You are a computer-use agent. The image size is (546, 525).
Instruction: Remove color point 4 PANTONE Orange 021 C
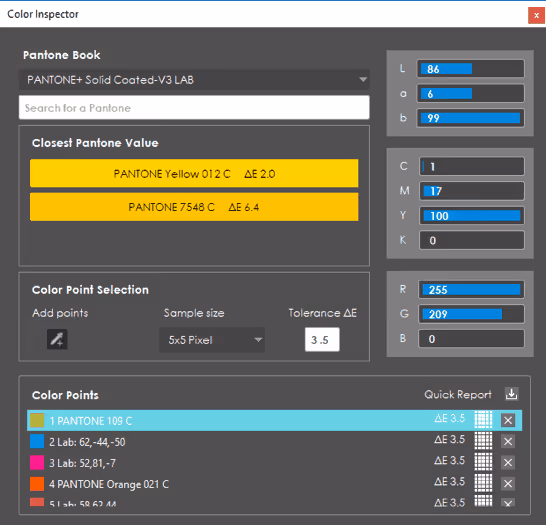[x=508, y=484]
